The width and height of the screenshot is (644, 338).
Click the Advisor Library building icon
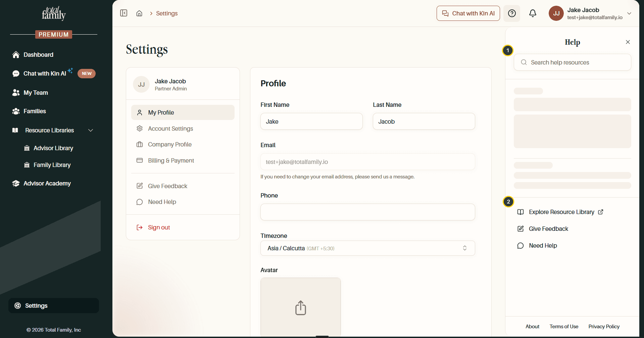tap(27, 148)
